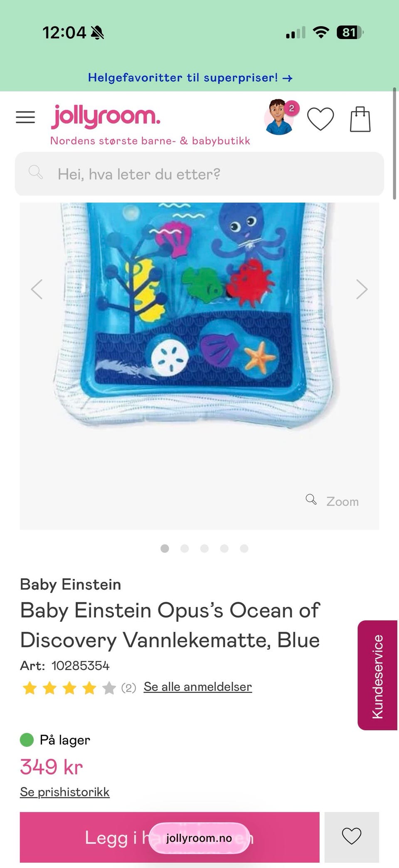This screenshot has width=399, height=868.
Task: Click the Legg i handlekurven button
Action: tap(170, 837)
